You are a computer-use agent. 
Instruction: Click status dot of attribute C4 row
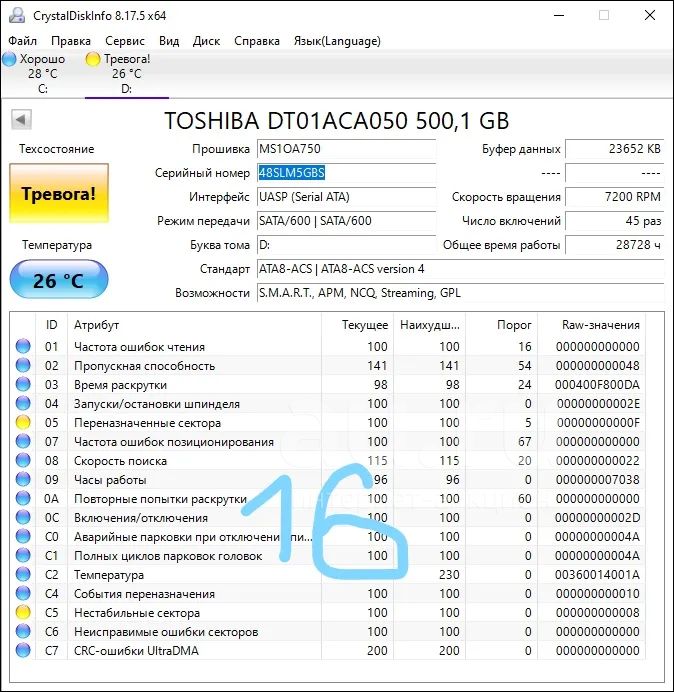pos(23,593)
